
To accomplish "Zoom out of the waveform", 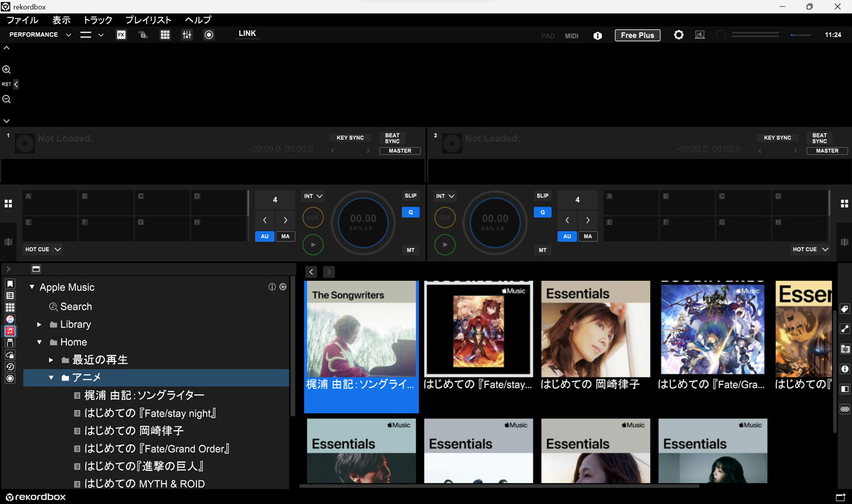I will coord(7,99).
